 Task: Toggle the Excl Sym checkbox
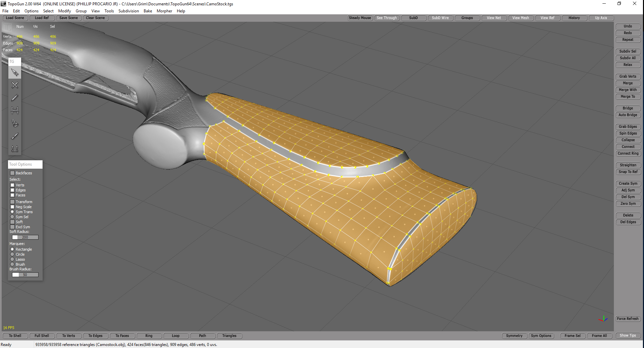coord(12,227)
